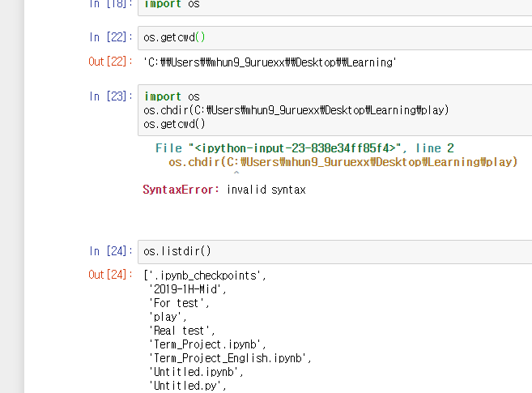Click the import os line in cell 23
Image resolution: width=532 pixels, height=393 pixels.
[172, 96]
